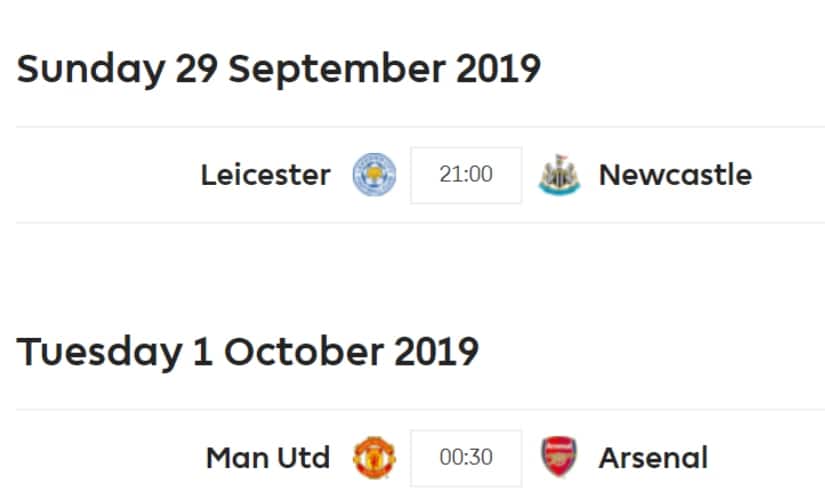Open the Newcastle team name link
Screen dimensions: 825x500
point(675,175)
